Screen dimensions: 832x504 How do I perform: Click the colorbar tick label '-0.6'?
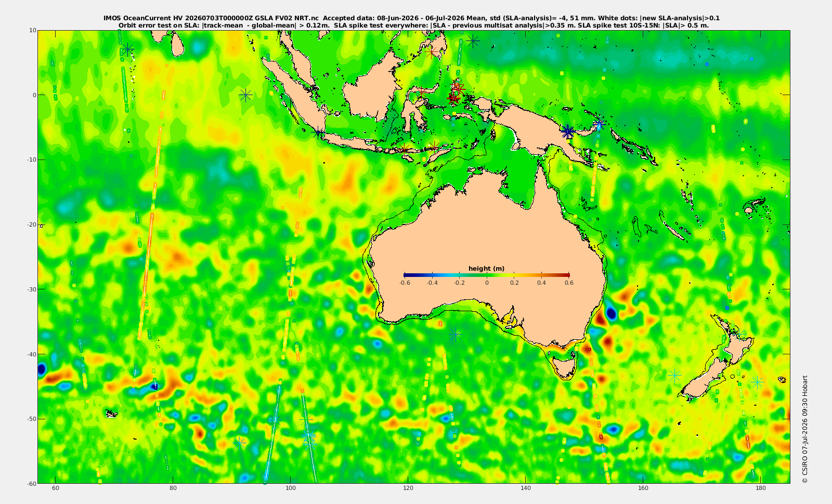(x=404, y=283)
